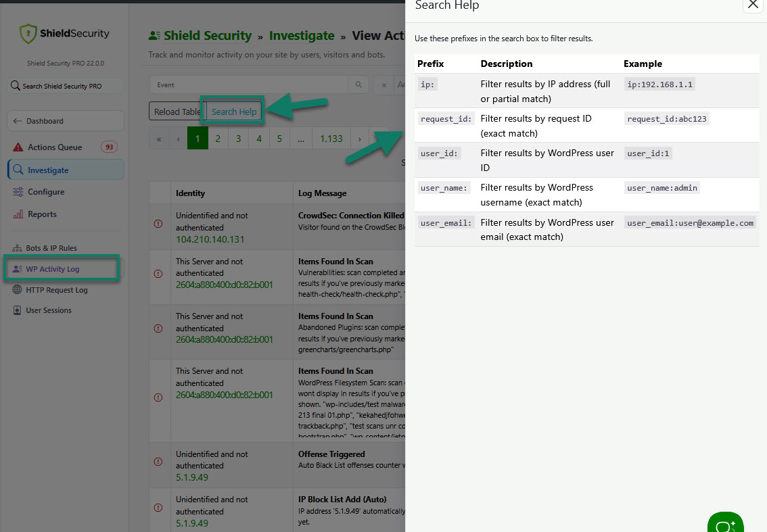This screenshot has height=532, width=767.
Task: Go back to Dashboard
Action: pyautogui.click(x=66, y=121)
